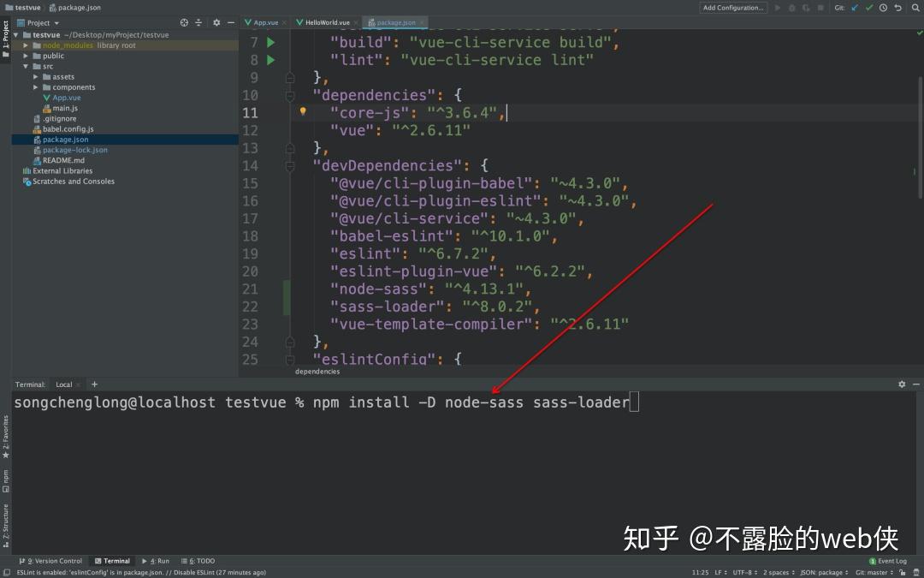Fold the dependencies block at line 10
924x578 pixels.
[290, 95]
